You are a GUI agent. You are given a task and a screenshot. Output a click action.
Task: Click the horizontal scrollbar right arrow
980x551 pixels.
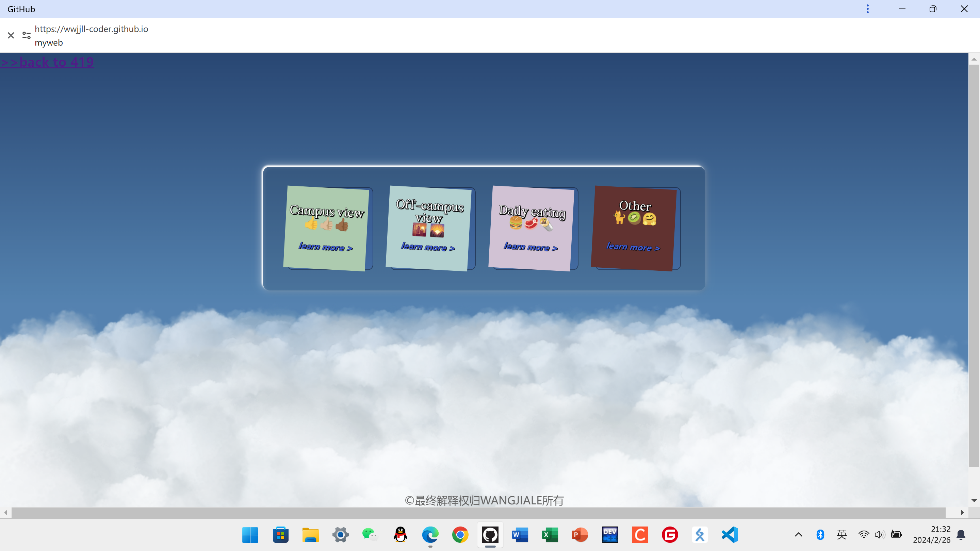click(x=962, y=513)
